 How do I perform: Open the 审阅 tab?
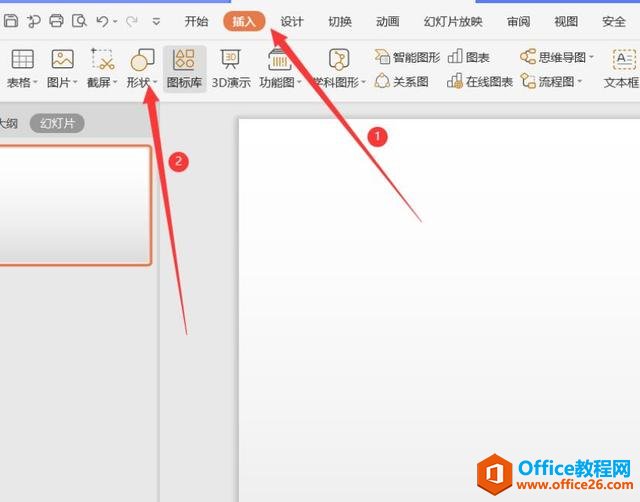[x=518, y=21]
